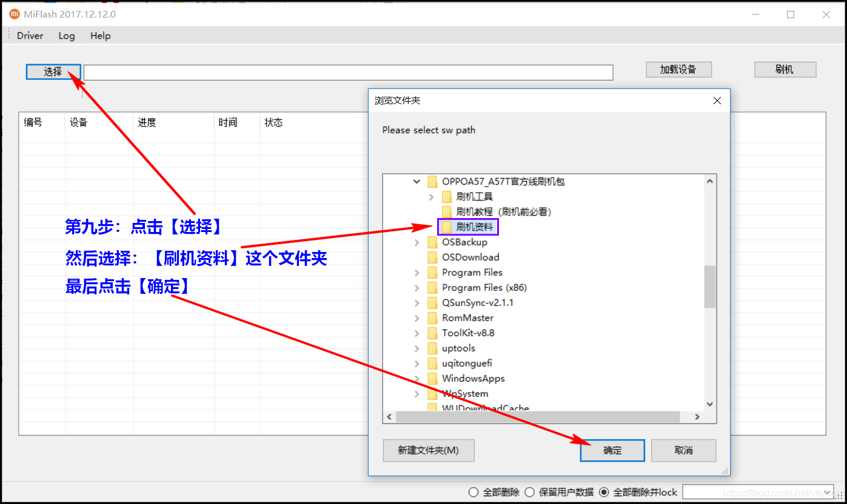Expand the uqitonguefi folder
This screenshot has width=847, height=504.
(x=417, y=363)
